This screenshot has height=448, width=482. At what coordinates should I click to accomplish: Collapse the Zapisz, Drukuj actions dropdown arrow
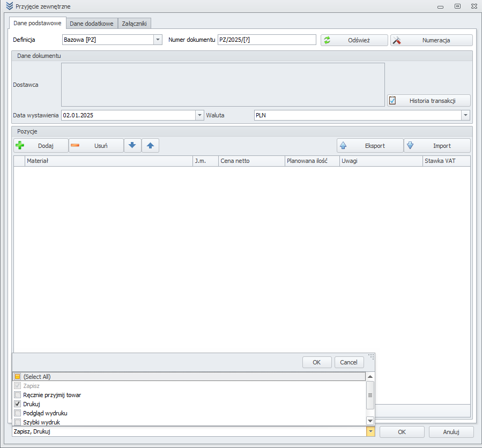370,431
